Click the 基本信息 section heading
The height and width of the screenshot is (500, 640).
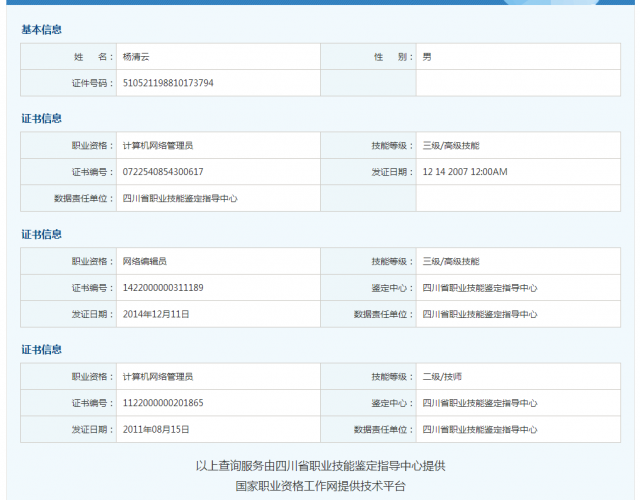point(41,30)
